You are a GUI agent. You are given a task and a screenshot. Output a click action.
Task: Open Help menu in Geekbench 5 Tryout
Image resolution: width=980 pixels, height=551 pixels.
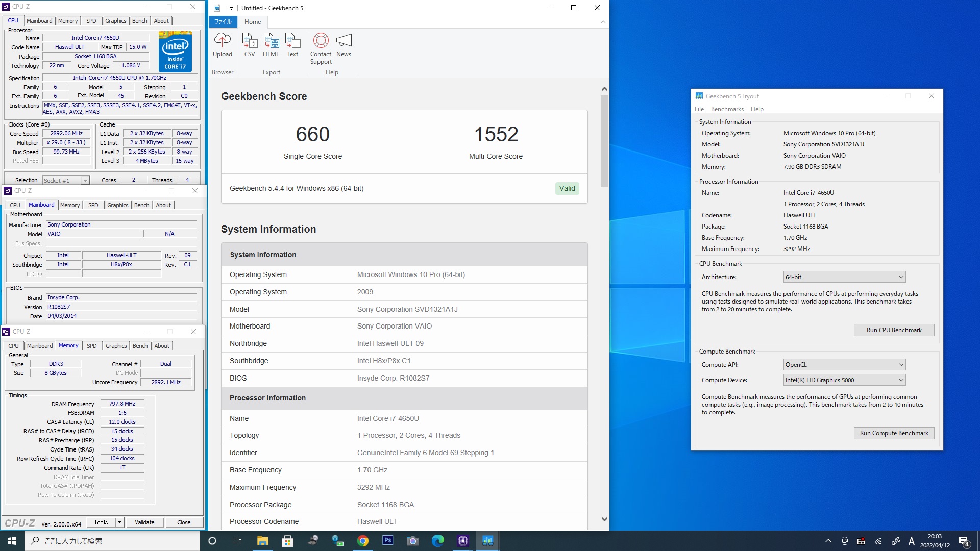pos(757,109)
